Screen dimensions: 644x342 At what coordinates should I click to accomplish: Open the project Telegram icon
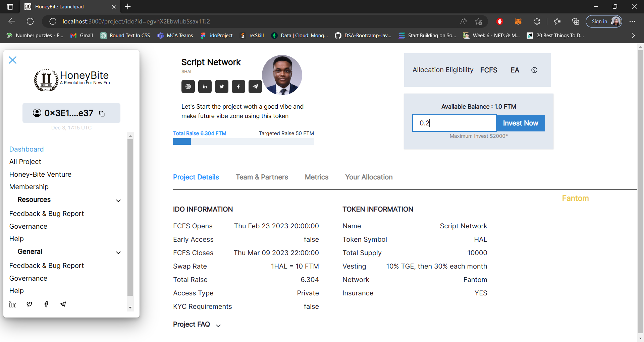[255, 87]
